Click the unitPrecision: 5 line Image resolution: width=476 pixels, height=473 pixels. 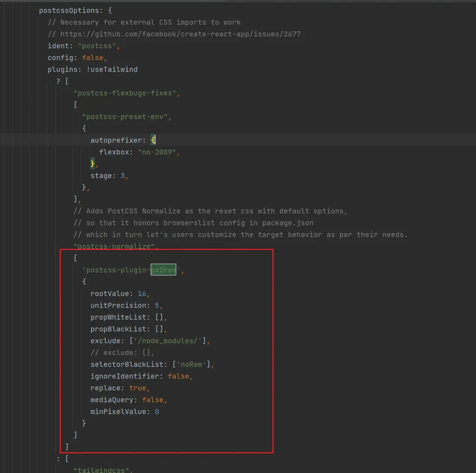pyautogui.click(x=127, y=305)
